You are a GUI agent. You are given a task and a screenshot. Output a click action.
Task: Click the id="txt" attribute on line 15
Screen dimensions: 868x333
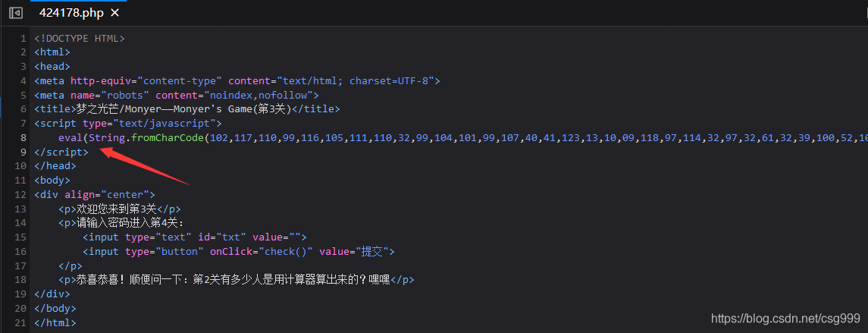222,237
